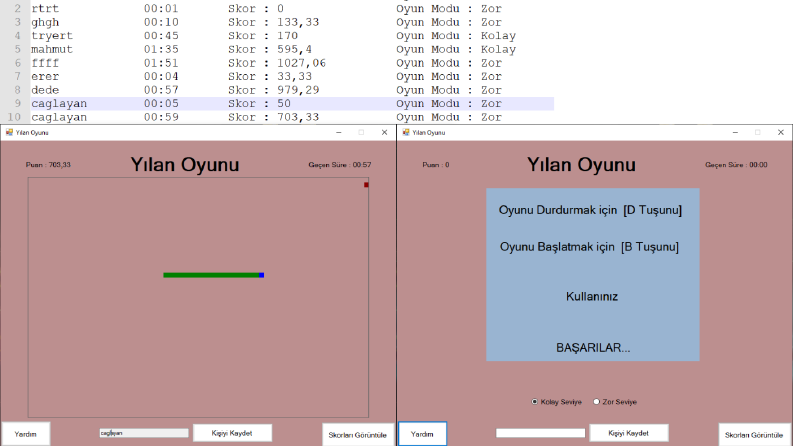793x446 pixels.
Task: Click 'Oyun Modu : Kolay' on the mahmut row
Action: click(456, 50)
